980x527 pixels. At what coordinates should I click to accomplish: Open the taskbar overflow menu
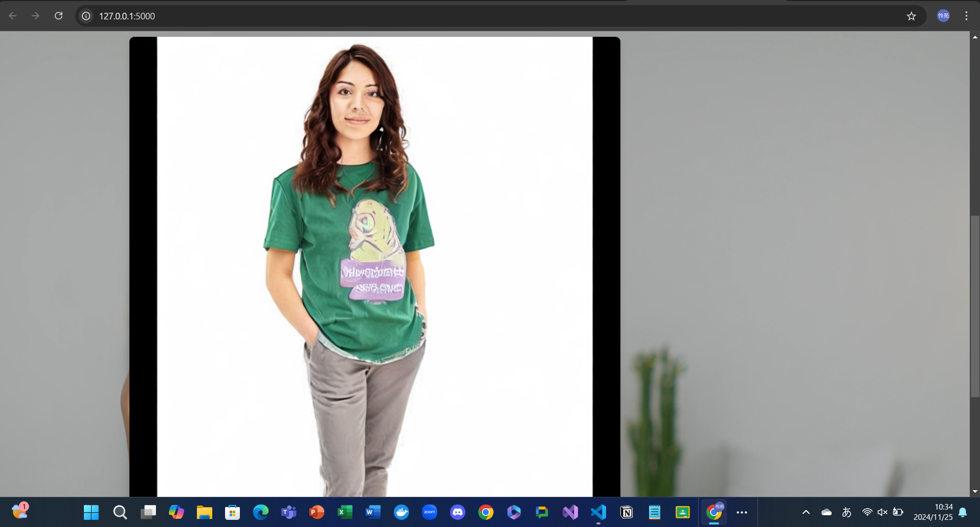pyautogui.click(x=742, y=512)
